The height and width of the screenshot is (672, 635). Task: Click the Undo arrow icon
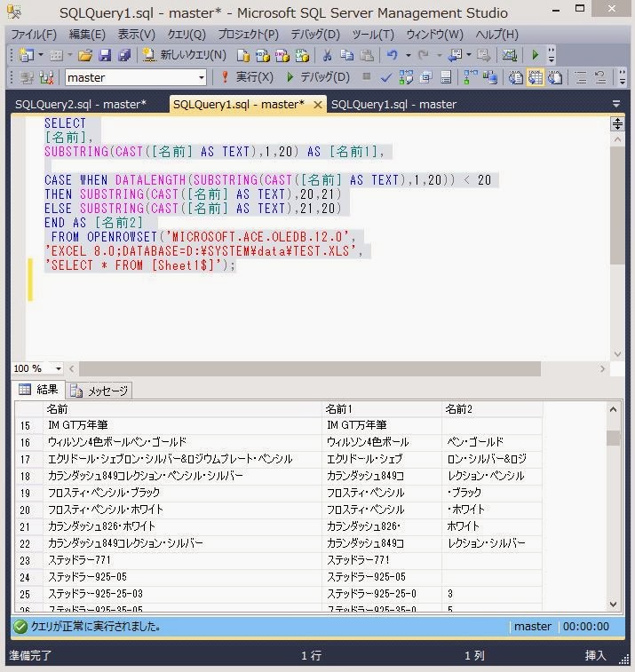(x=393, y=55)
